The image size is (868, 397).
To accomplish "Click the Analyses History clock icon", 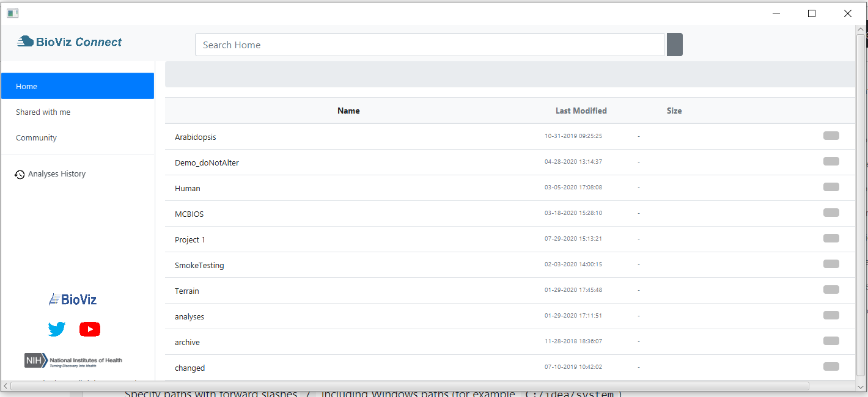I will pyautogui.click(x=20, y=175).
